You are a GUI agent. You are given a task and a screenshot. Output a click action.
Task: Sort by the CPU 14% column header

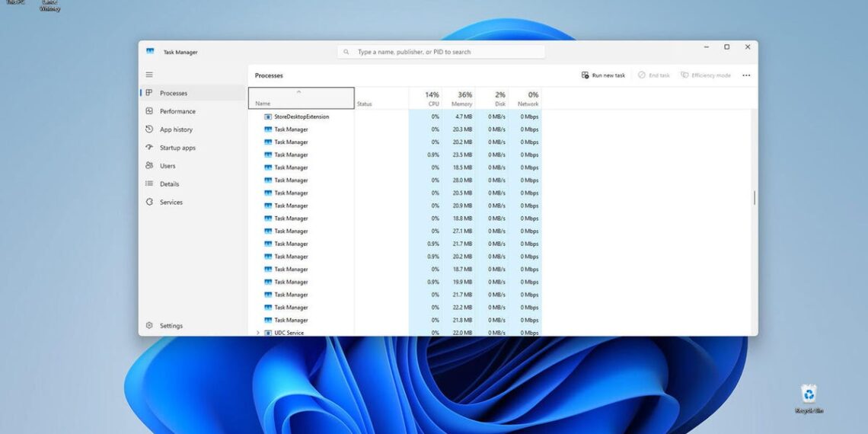tap(425, 98)
